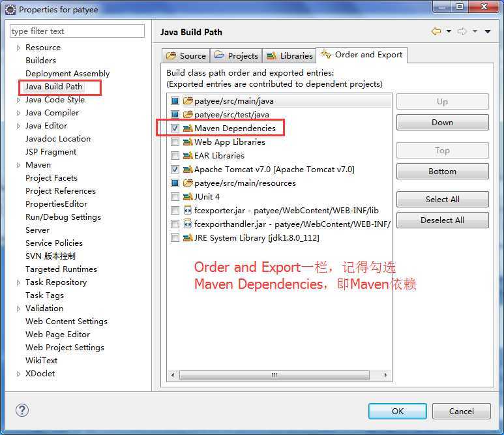Click the fcexporthandler.jar file icon
Image resolution: width=504 pixels, height=435 pixels.
pos(188,224)
